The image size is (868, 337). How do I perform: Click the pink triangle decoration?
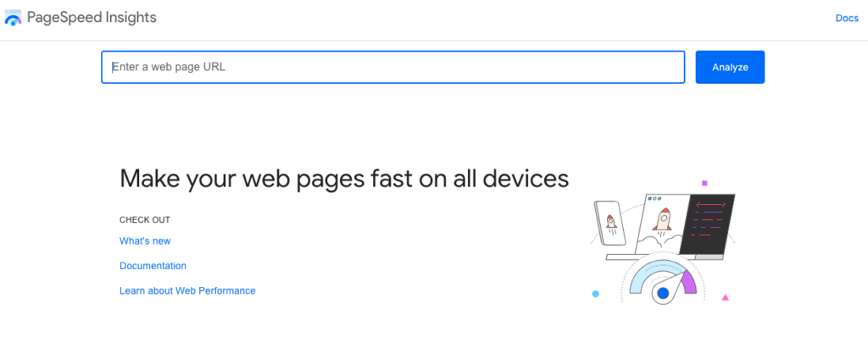726,298
